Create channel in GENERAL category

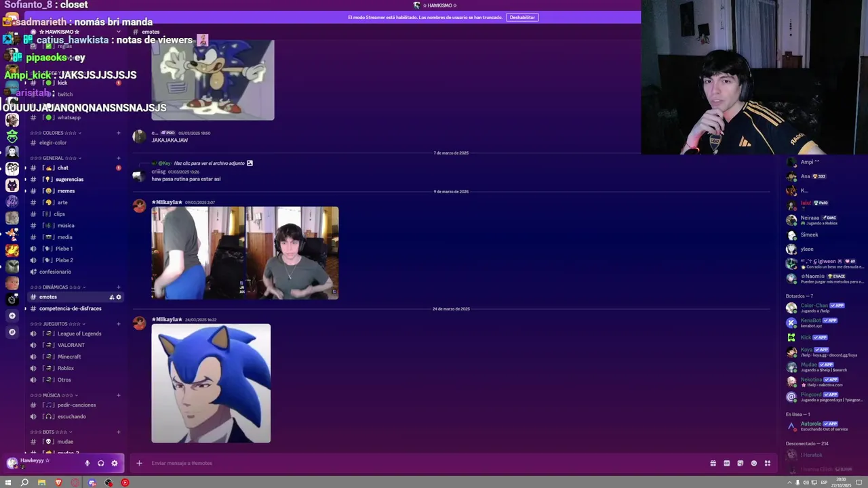119,158
